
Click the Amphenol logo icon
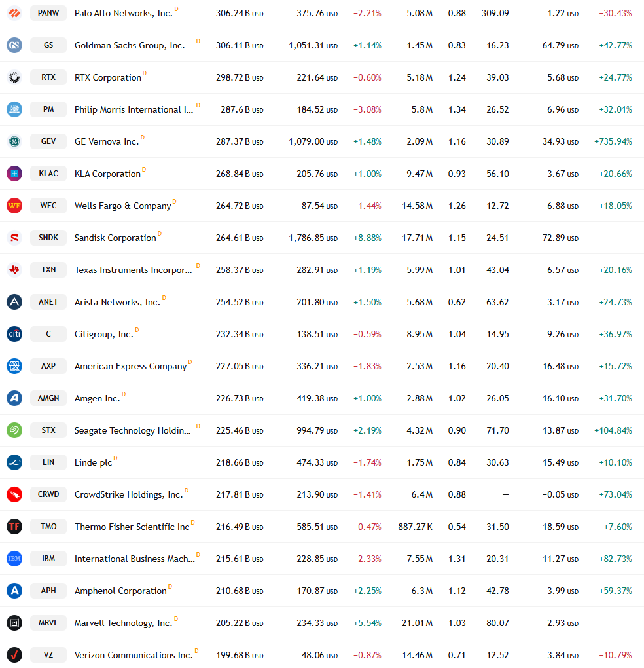click(x=14, y=591)
